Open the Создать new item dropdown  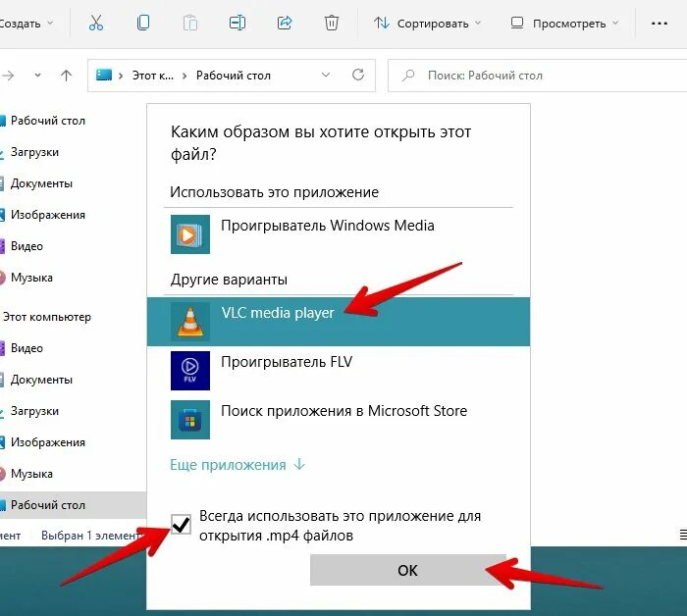(26, 24)
